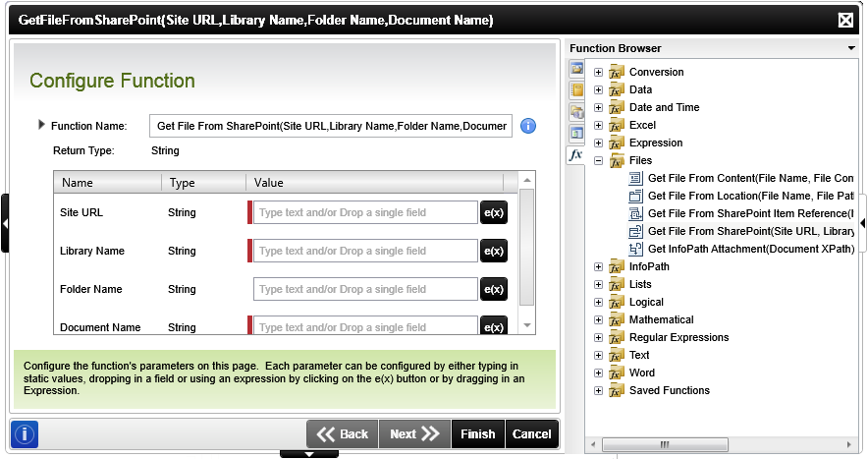Cancel the function configuration
Viewport: 868px width, 459px height.
(x=531, y=434)
